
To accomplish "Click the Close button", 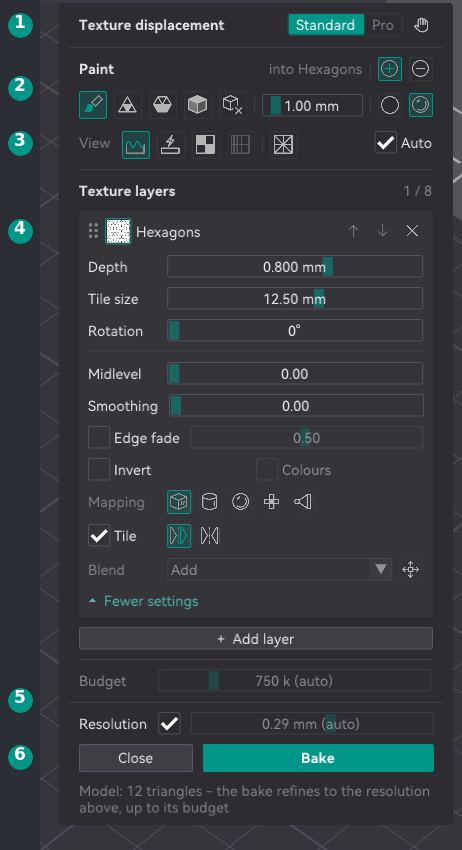I will pyautogui.click(x=136, y=758).
